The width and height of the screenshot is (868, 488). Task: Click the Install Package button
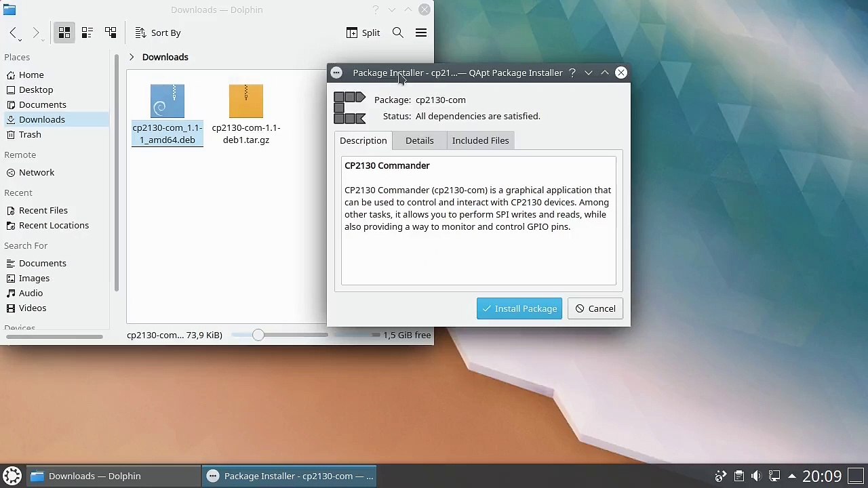(519, 308)
